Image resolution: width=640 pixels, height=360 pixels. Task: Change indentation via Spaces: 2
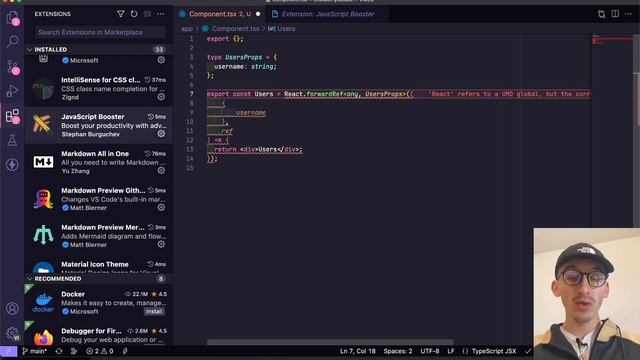tap(398, 351)
